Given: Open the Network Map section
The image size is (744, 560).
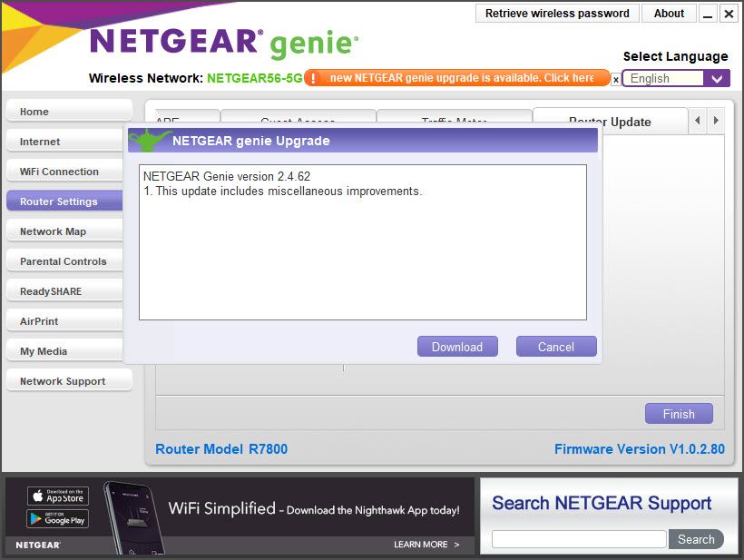Looking at the screenshot, I should tap(64, 231).
